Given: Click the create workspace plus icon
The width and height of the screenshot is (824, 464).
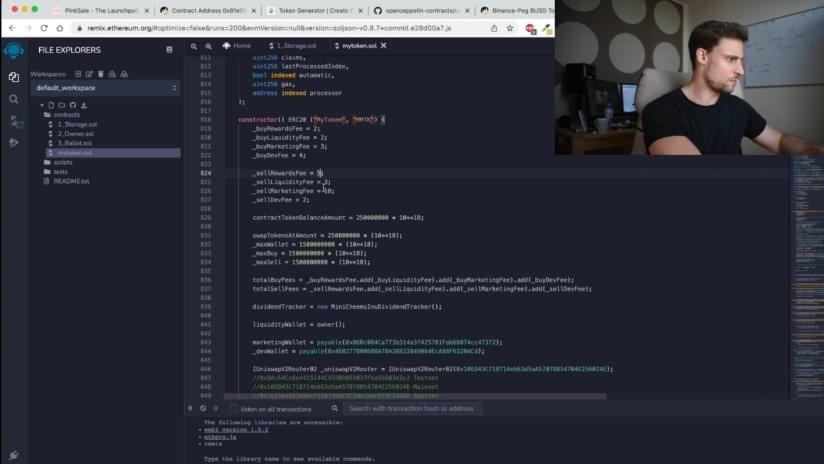Looking at the screenshot, I should tap(78, 74).
